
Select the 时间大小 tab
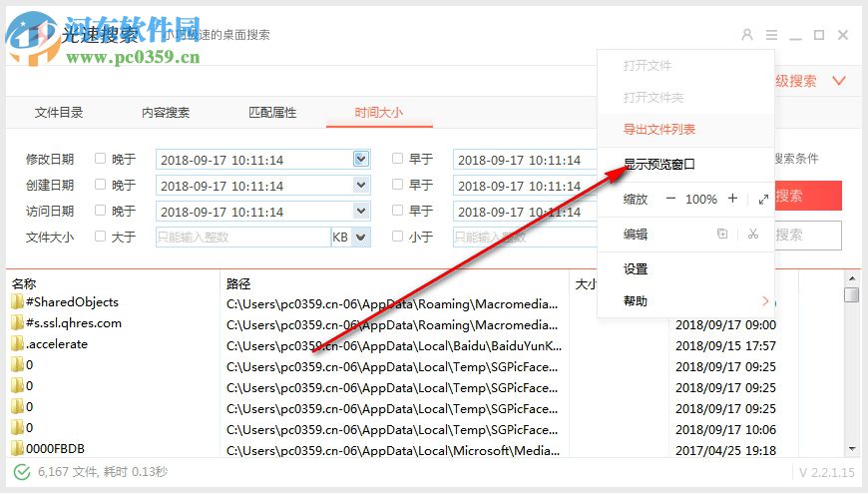click(379, 113)
